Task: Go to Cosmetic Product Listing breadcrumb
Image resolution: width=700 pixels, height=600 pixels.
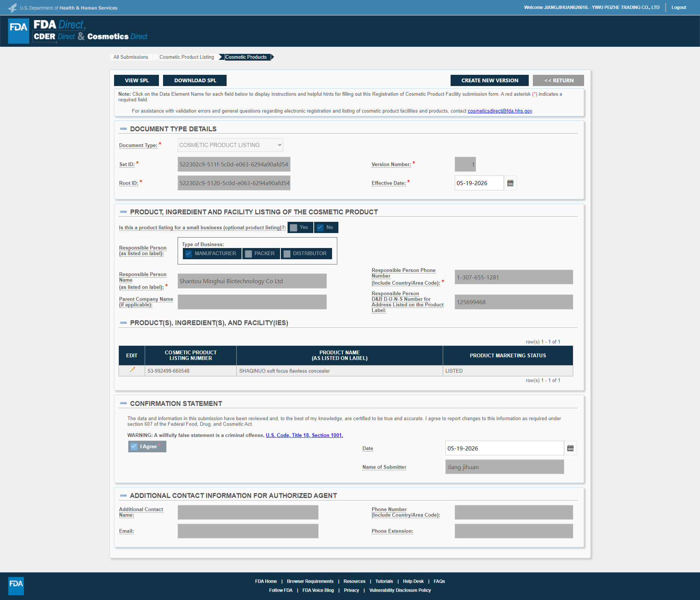Action: [187, 57]
